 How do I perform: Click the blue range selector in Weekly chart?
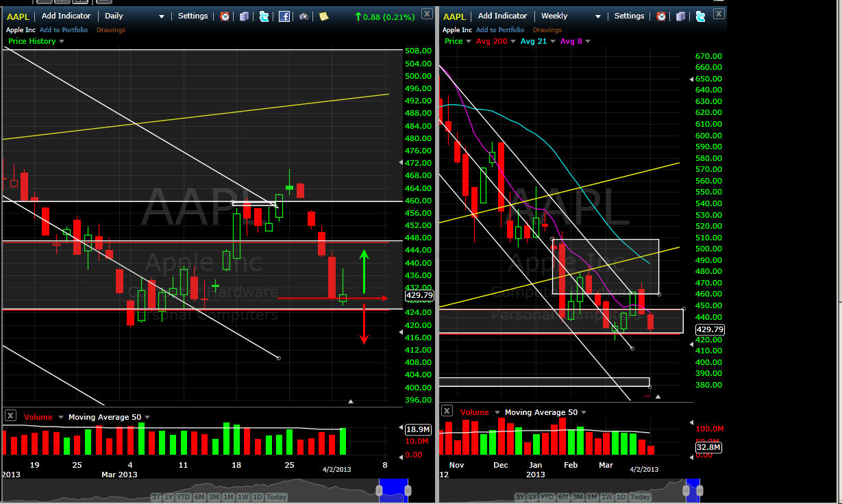pos(693,491)
